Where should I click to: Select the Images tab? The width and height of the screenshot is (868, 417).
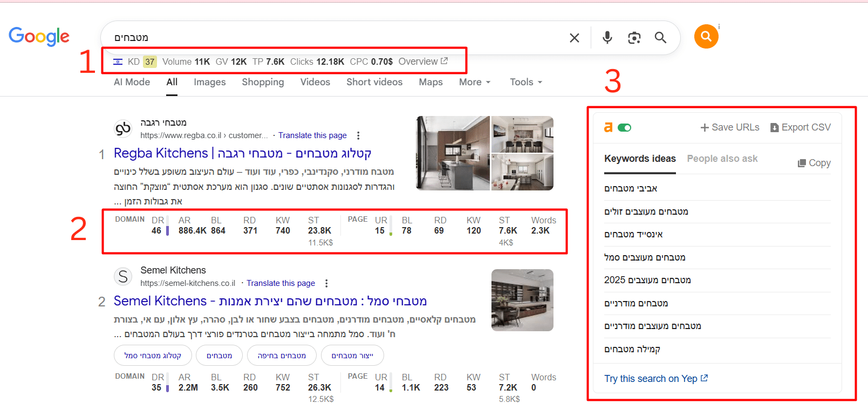(210, 82)
